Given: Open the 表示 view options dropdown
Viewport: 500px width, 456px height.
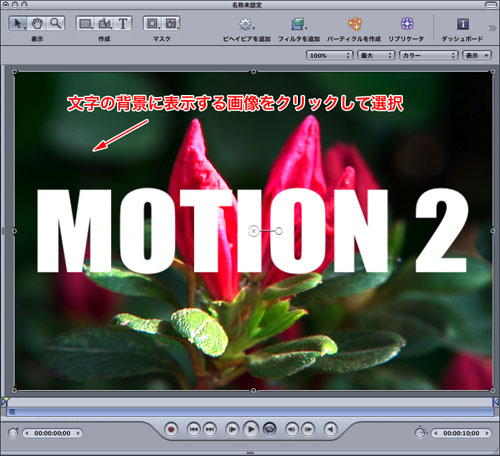Looking at the screenshot, I should click(477, 55).
